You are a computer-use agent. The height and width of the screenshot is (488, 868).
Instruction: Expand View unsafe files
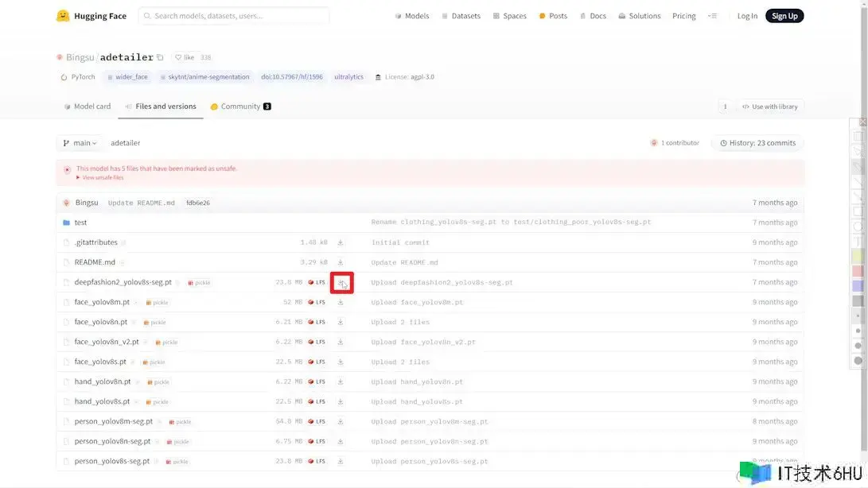pyautogui.click(x=100, y=177)
